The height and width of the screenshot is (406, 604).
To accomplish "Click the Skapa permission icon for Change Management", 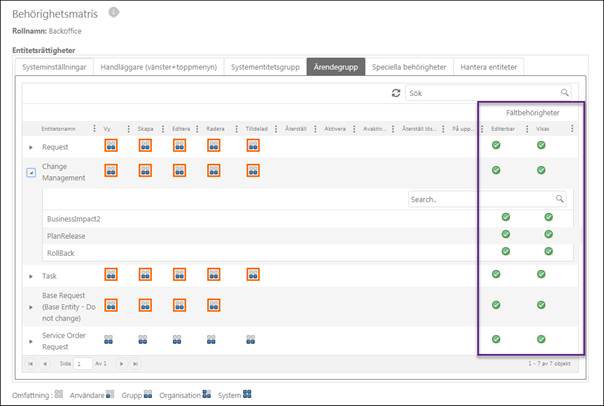I will tap(145, 170).
